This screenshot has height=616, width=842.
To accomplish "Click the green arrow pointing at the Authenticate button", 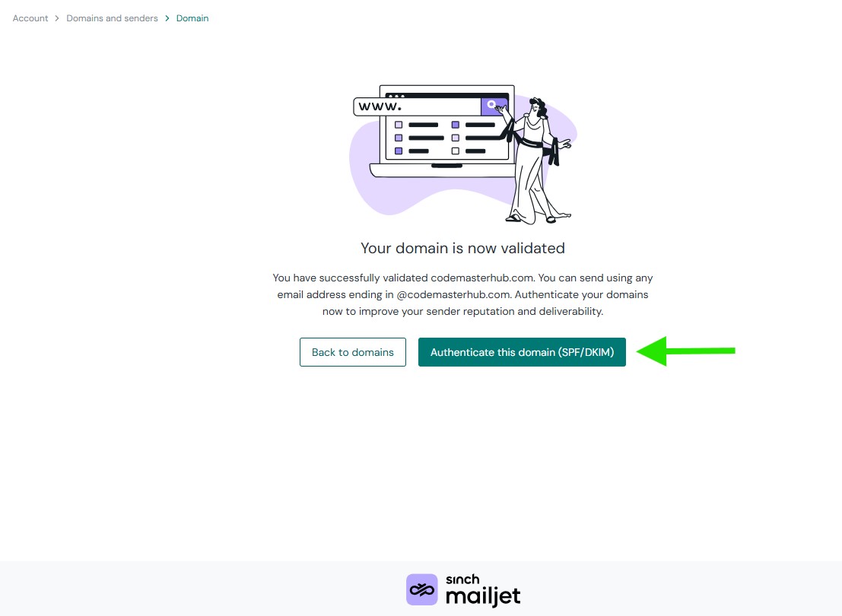I will pyautogui.click(x=686, y=351).
